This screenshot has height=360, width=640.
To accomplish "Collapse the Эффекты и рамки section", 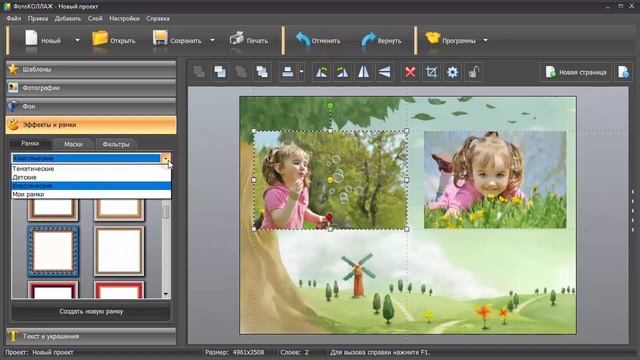I will 91,125.
